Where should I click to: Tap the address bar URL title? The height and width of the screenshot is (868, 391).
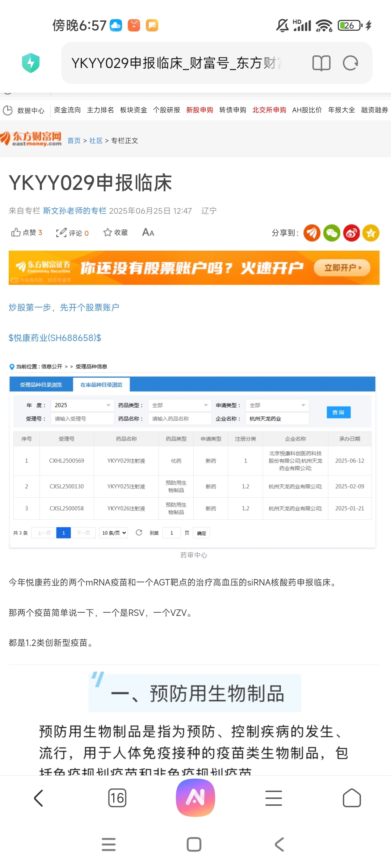click(x=176, y=63)
